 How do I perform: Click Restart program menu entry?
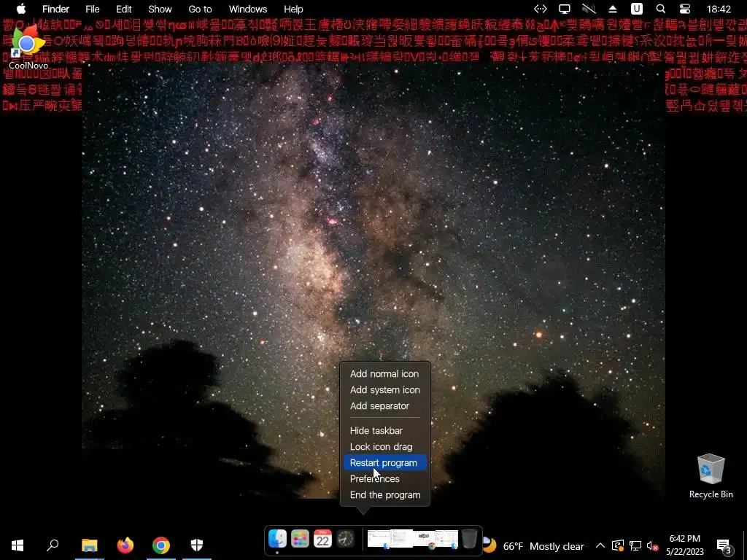pos(385,463)
